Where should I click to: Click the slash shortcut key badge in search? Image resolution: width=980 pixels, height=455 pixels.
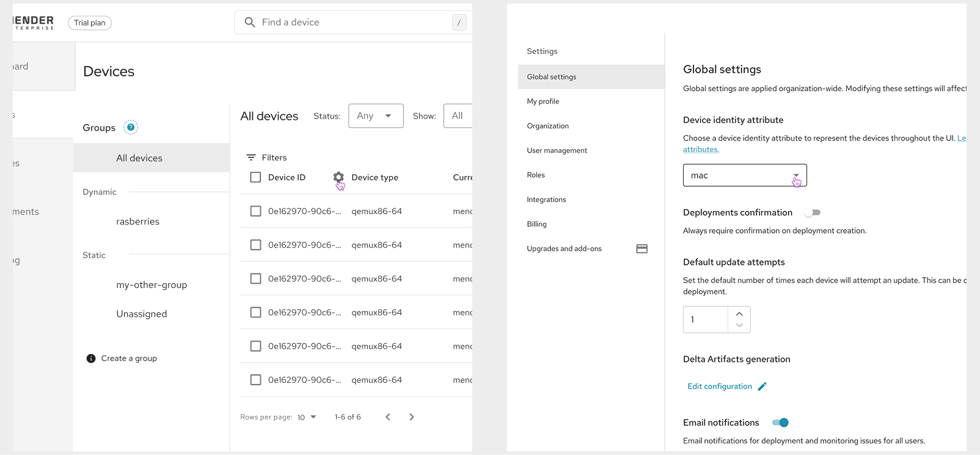coord(459,23)
